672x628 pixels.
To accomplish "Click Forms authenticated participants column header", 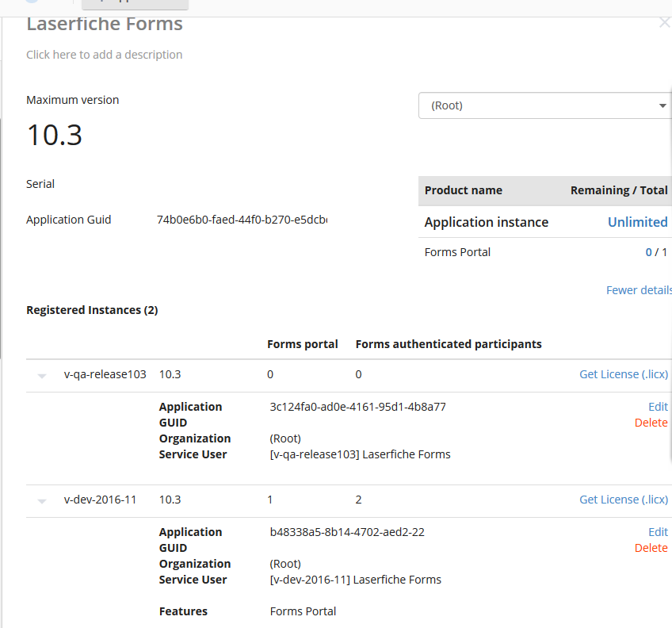I will point(449,344).
